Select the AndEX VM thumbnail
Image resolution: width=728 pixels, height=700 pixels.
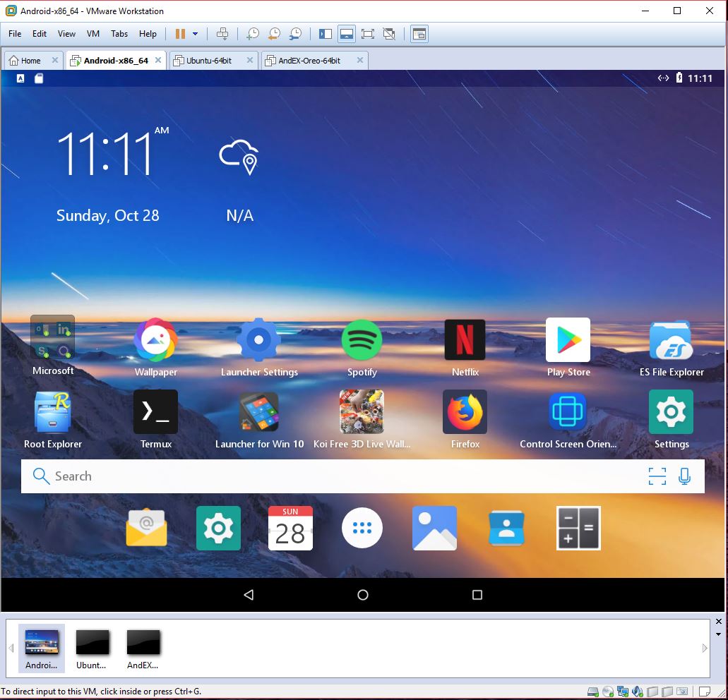pyautogui.click(x=143, y=648)
